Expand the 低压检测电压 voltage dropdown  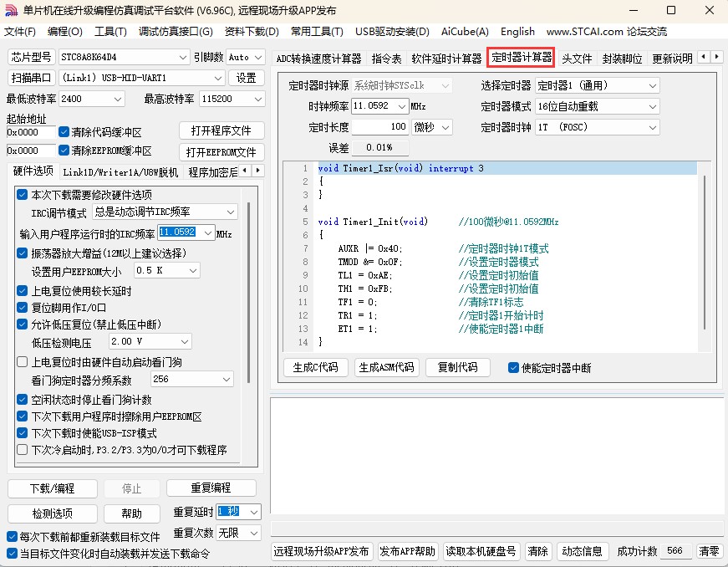[x=184, y=341]
